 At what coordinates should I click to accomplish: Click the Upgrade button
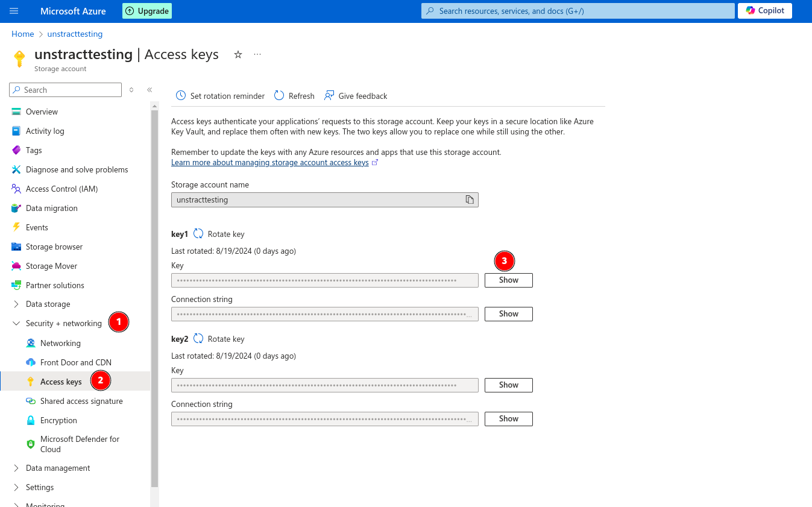point(147,11)
